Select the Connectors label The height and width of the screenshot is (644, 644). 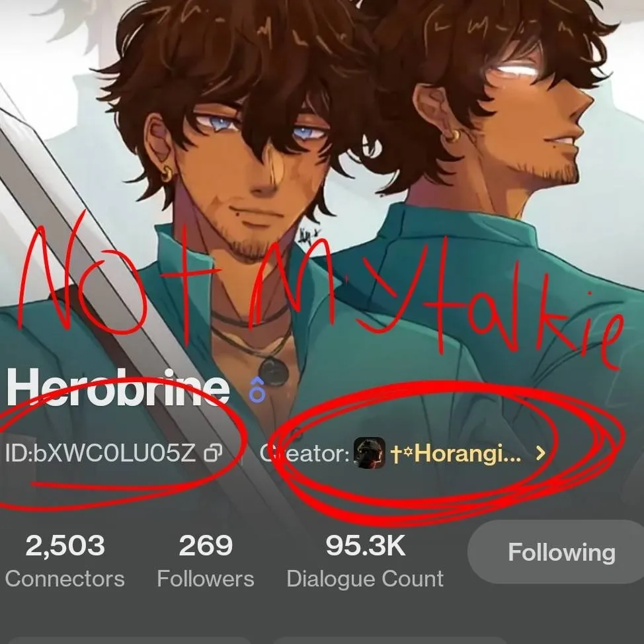point(65,579)
